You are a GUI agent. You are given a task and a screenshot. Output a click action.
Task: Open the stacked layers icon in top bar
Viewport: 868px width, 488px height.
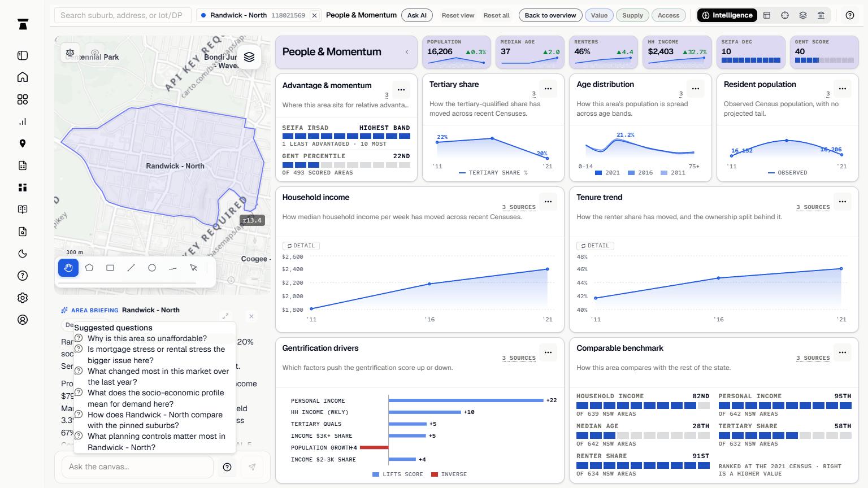tap(803, 15)
